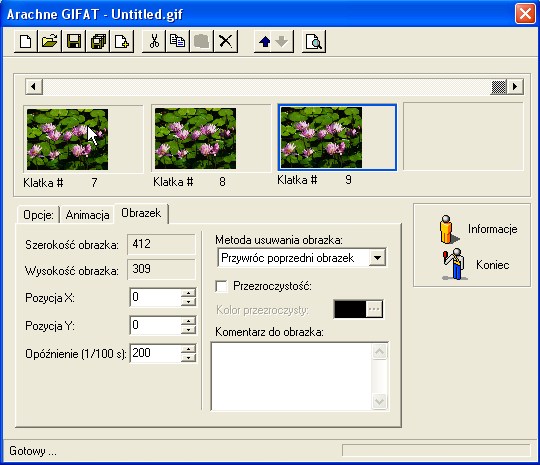Increase the Pozycja X spinner value
Viewport: 540px width, 465px height.
188,293
